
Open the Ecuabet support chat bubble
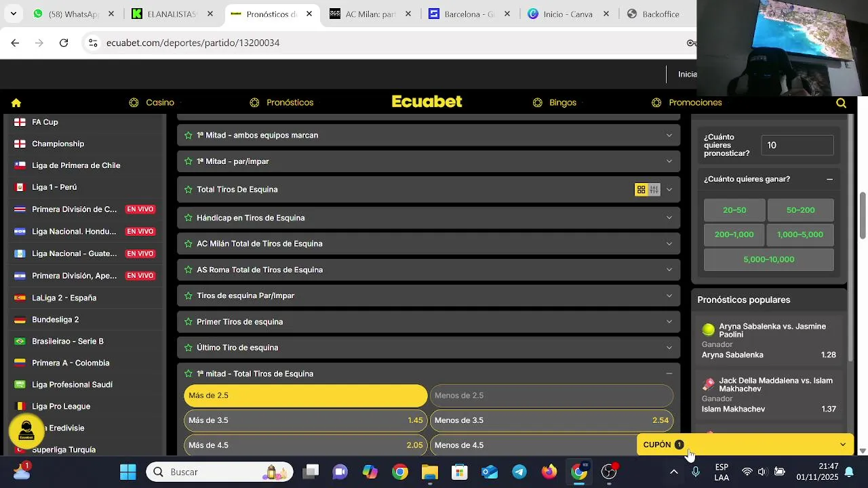(x=26, y=431)
